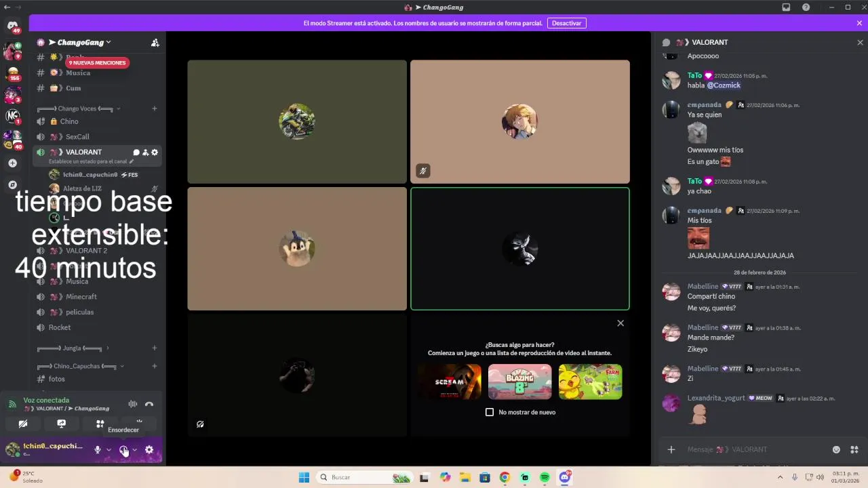The image size is (868, 488).
Task: Share your screen button
Action: (62, 424)
